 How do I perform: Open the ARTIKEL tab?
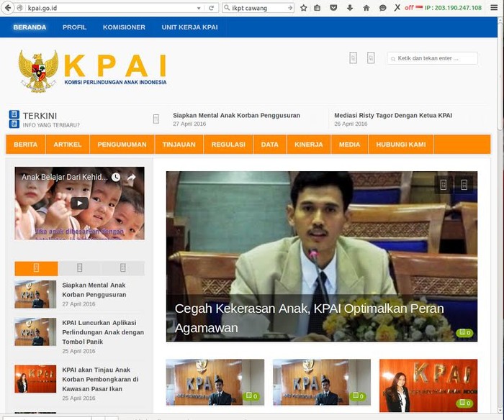click(x=68, y=145)
